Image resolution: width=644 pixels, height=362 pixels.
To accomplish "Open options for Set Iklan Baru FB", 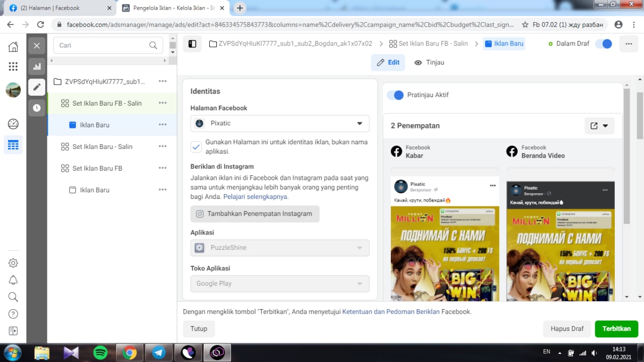I will tap(163, 168).
